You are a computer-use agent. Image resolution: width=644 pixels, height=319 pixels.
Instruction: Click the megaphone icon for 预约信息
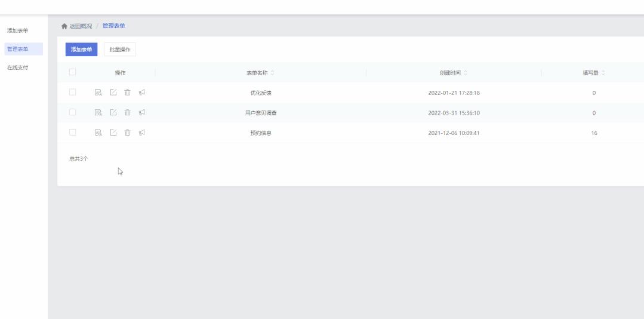pos(142,133)
